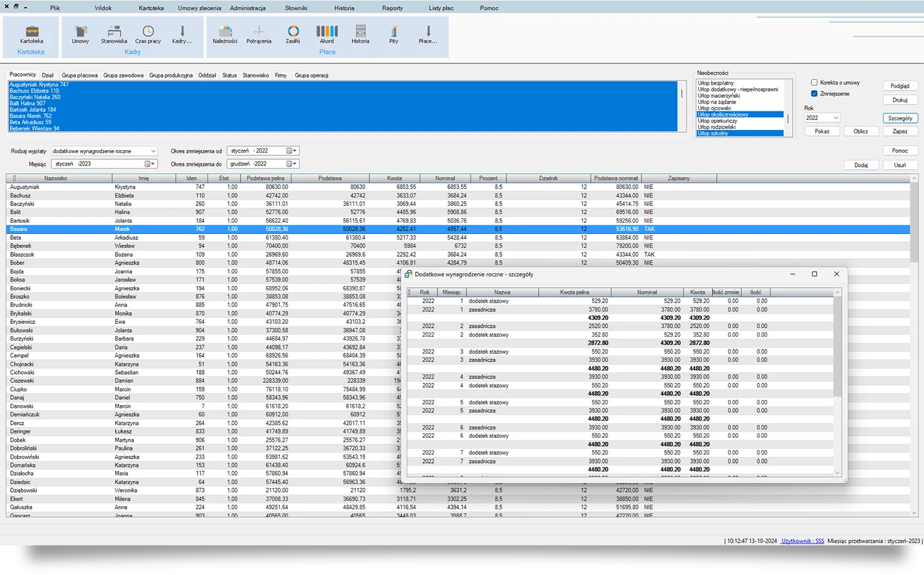The image size is (924, 575).
Task: Click the Dodaj button
Action: pyautogui.click(x=861, y=165)
